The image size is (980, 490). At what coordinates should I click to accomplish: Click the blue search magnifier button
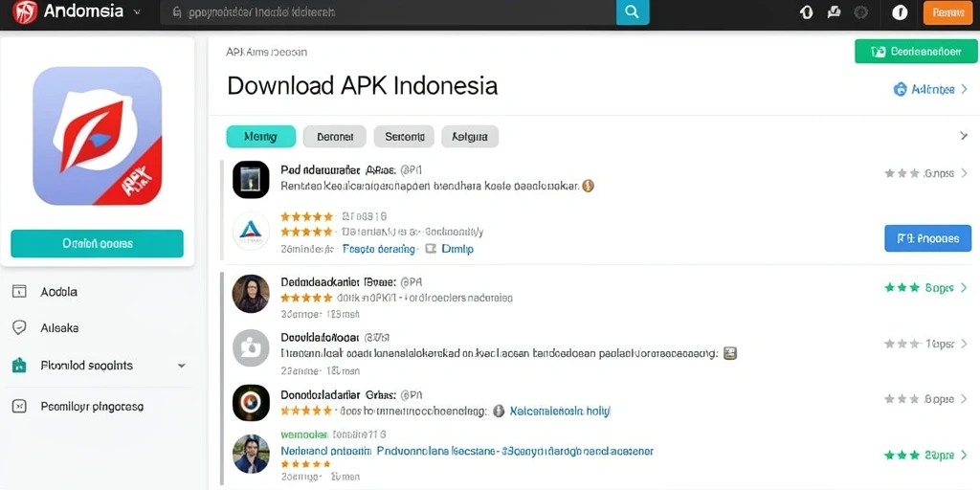click(x=633, y=11)
